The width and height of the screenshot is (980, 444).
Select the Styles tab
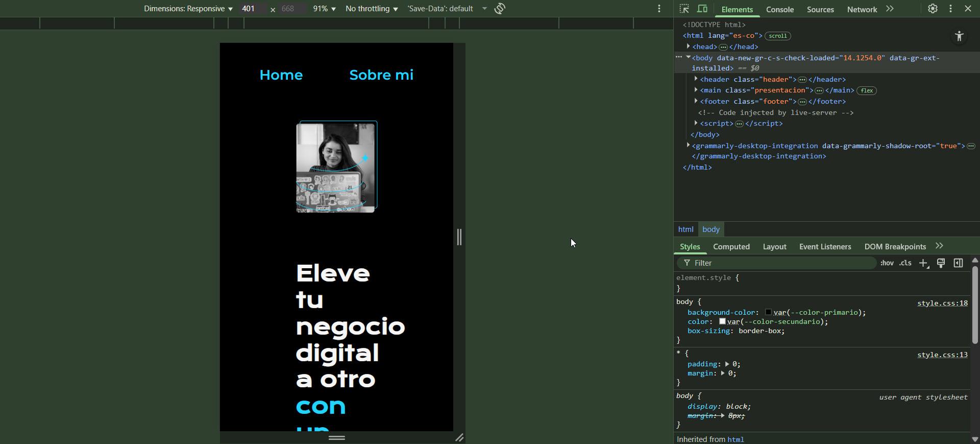click(x=690, y=246)
